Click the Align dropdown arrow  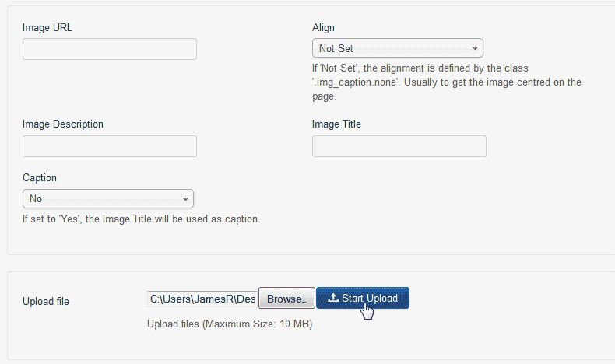tap(475, 48)
